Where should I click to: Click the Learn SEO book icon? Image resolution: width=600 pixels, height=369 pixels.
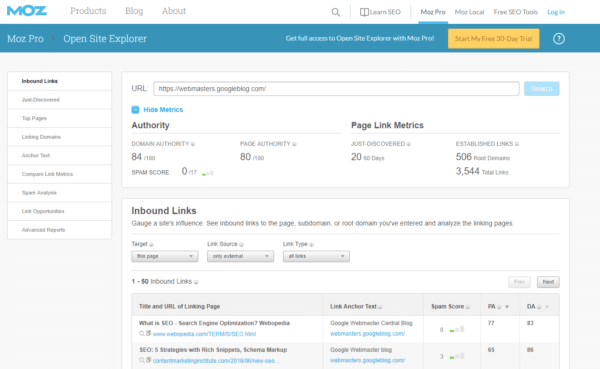(364, 12)
